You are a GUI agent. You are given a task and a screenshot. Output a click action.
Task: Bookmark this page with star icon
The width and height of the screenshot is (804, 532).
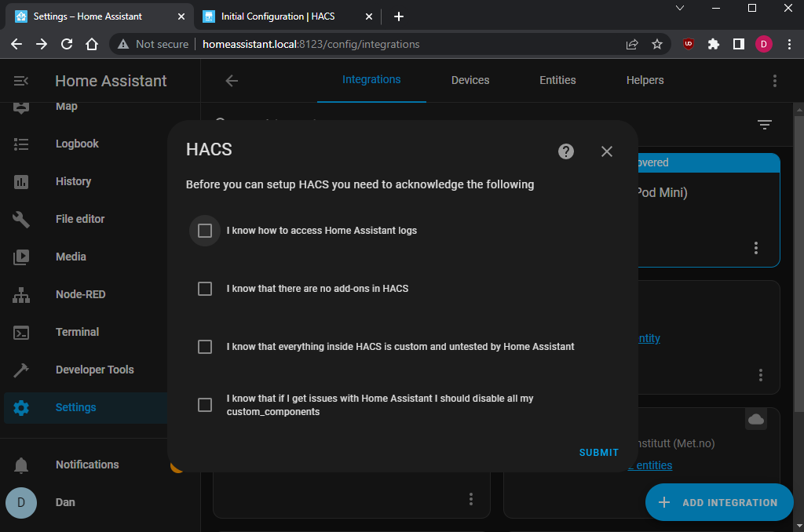(657, 44)
